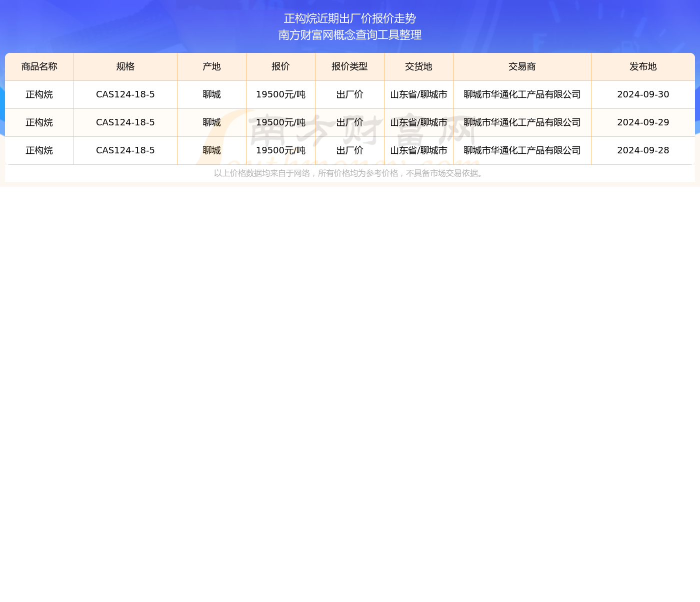Click the title 正构烷近期出厂价报价走势
Viewport: 700px width, 602px height.
click(x=350, y=18)
